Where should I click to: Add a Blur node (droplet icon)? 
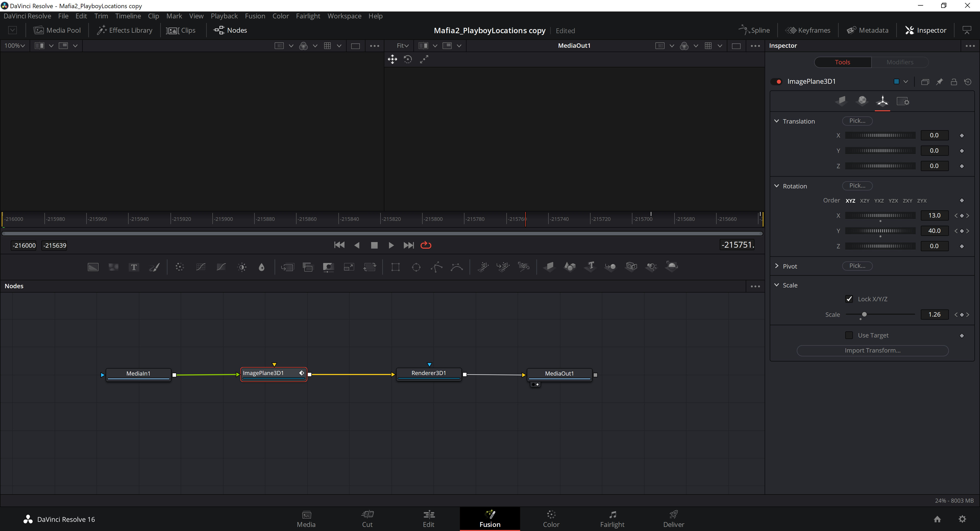[261, 267]
